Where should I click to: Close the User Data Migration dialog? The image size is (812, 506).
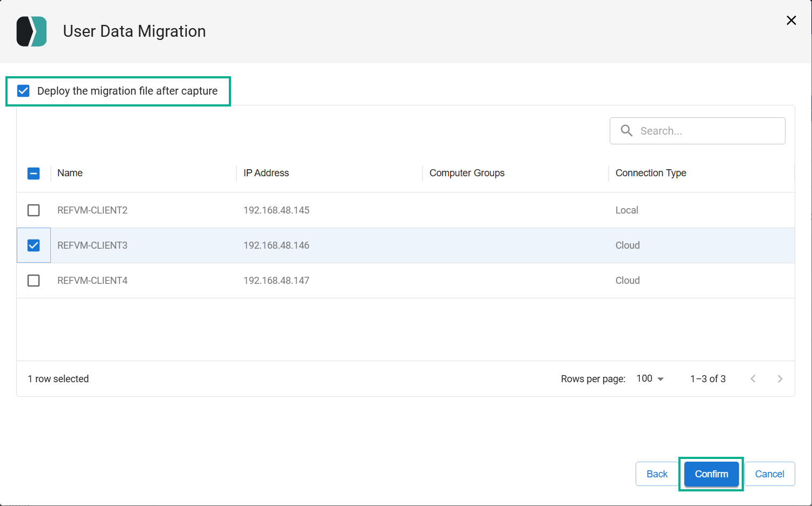(x=791, y=21)
